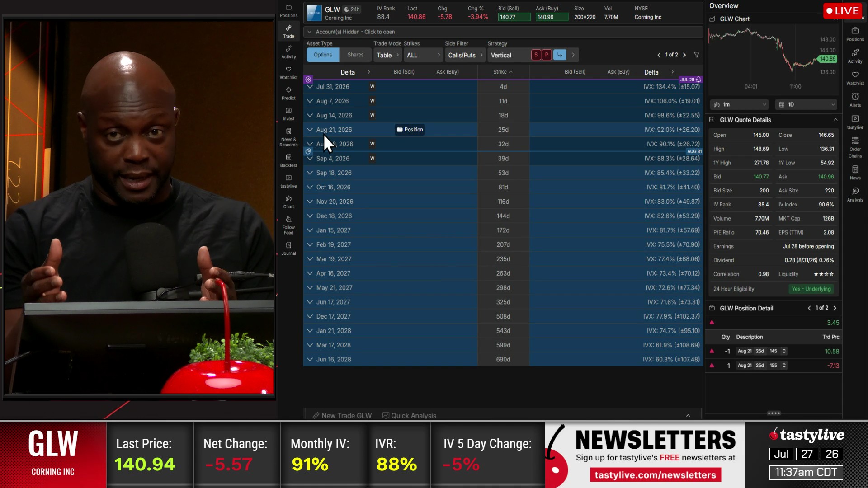
Task: Expand the Jan 15, 2027 expiration
Action: click(310, 230)
